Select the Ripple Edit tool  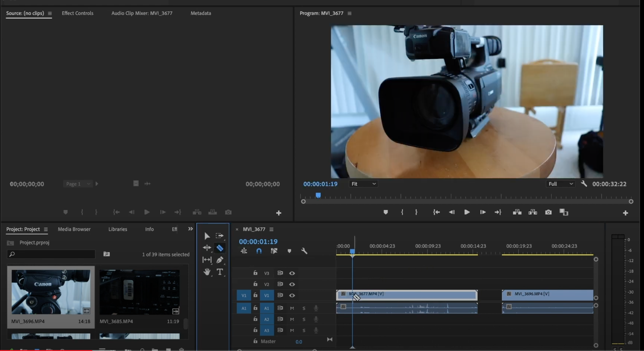207,248
